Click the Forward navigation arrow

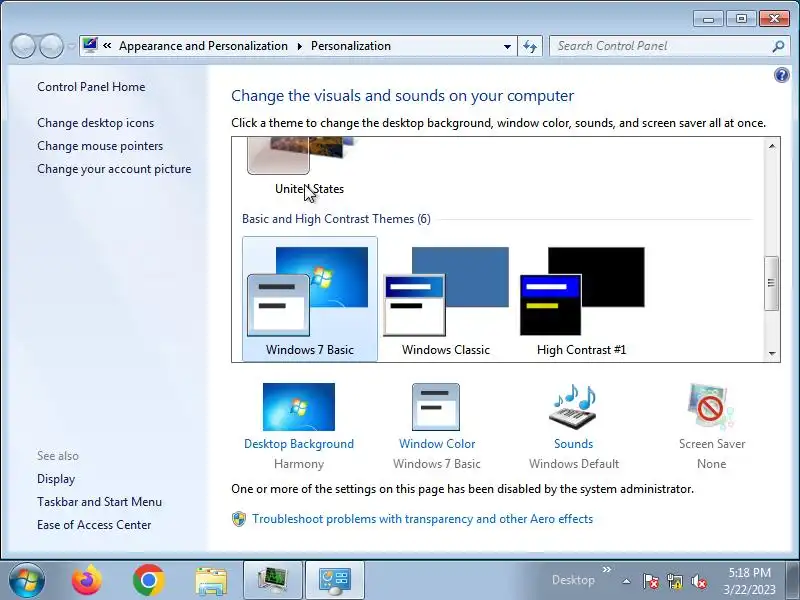tap(51, 46)
